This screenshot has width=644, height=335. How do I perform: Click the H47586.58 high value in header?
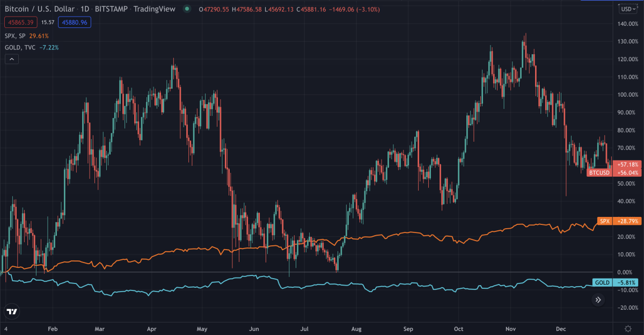[x=246, y=9]
